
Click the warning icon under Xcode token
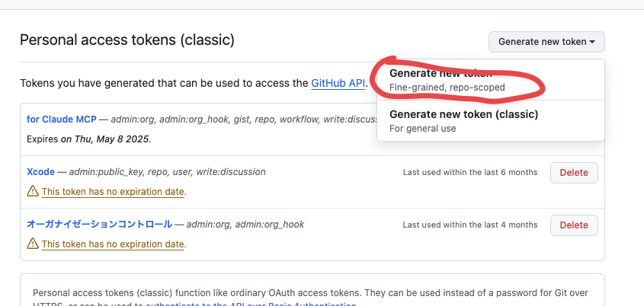point(33,192)
